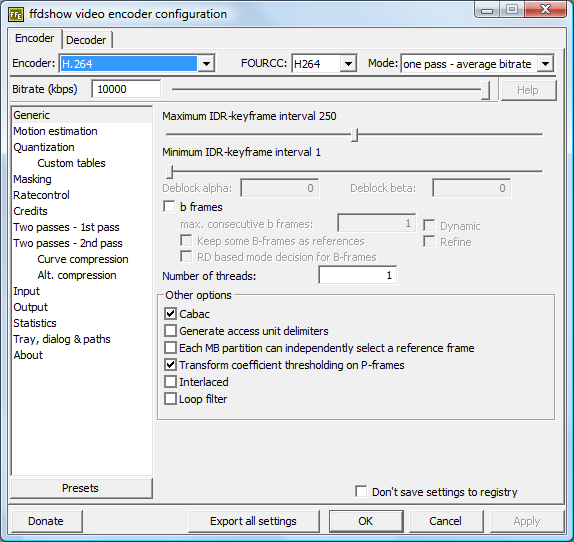Screen dimensions: 574x542
Task: Select Curve compression entry
Action: [x=83, y=259]
